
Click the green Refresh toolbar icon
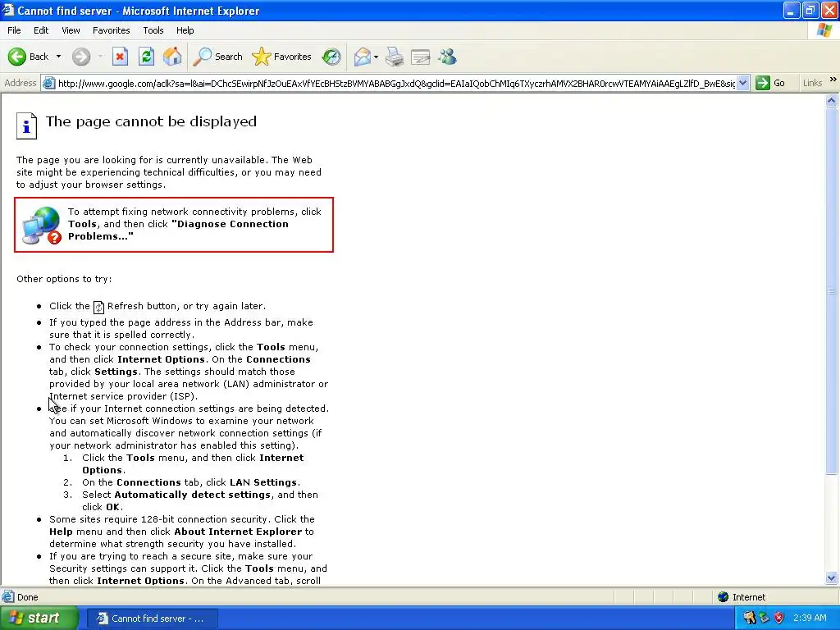(x=146, y=57)
